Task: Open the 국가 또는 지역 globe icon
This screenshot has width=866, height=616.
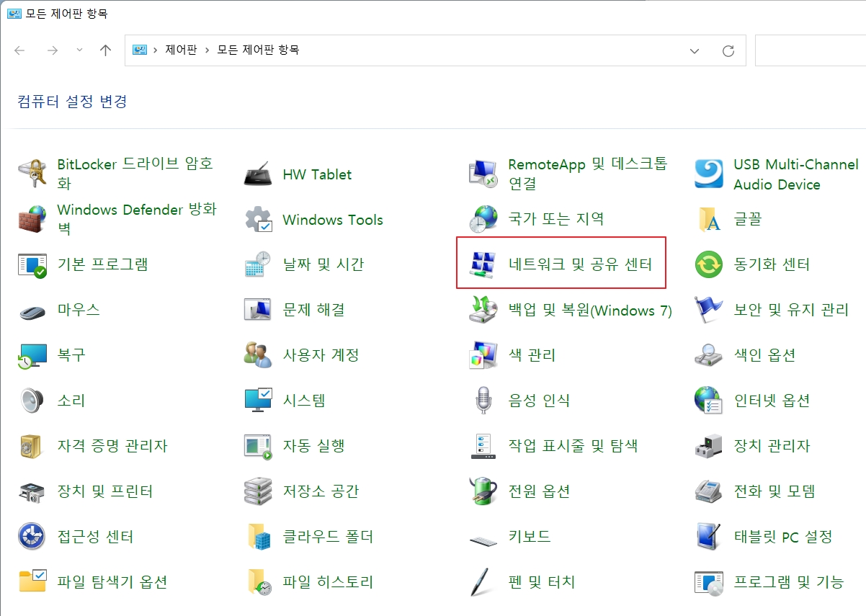Action: [x=483, y=219]
